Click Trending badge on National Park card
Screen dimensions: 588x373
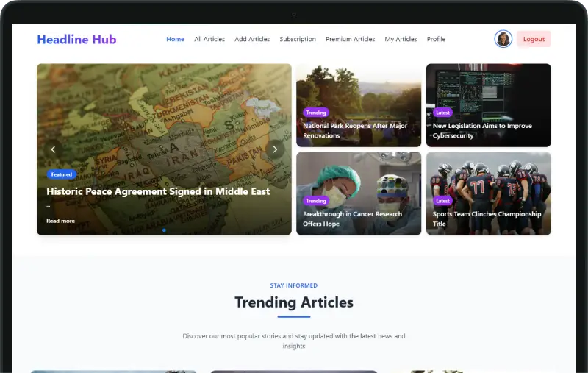[x=316, y=113]
